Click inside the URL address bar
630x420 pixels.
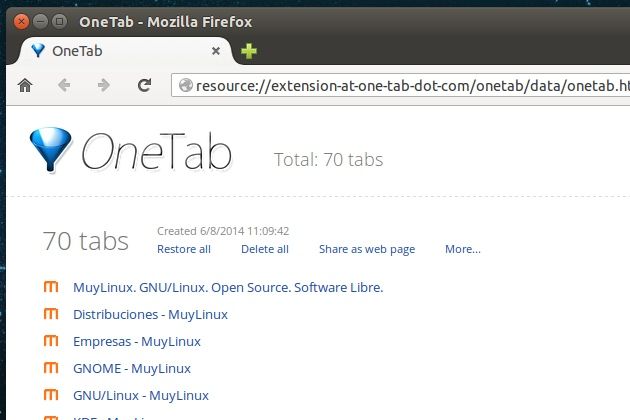tap(410, 86)
